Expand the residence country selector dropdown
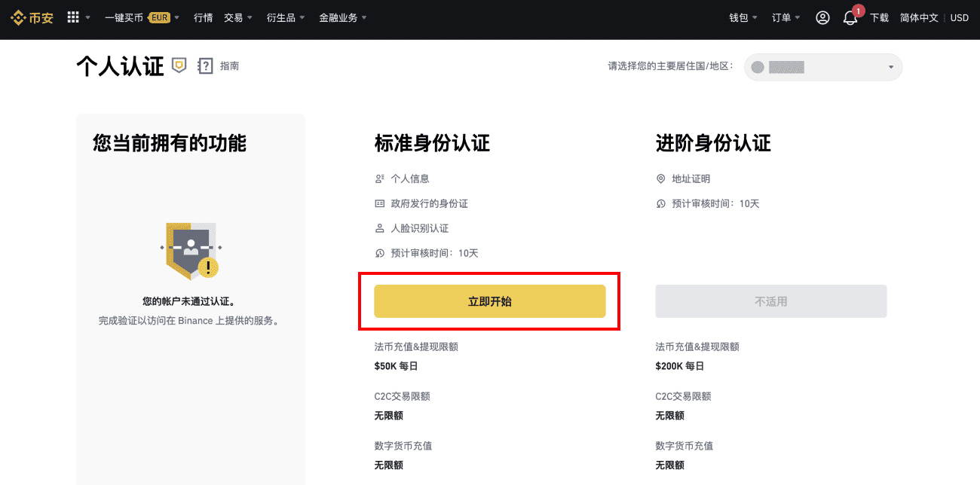The height and width of the screenshot is (485, 980). pos(822,67)
